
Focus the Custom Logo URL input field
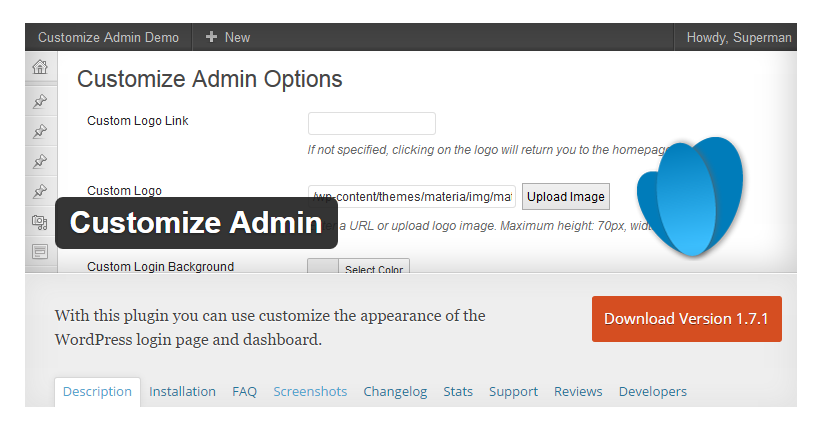coord(412,196)
